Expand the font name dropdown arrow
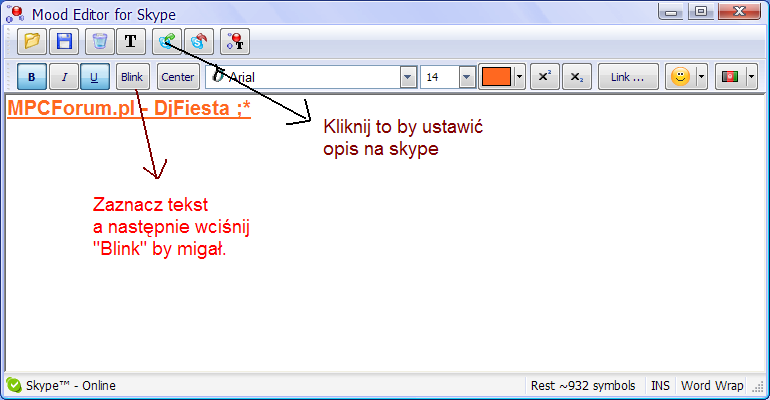Screen dimensions: 770x400 coord(408,77)
